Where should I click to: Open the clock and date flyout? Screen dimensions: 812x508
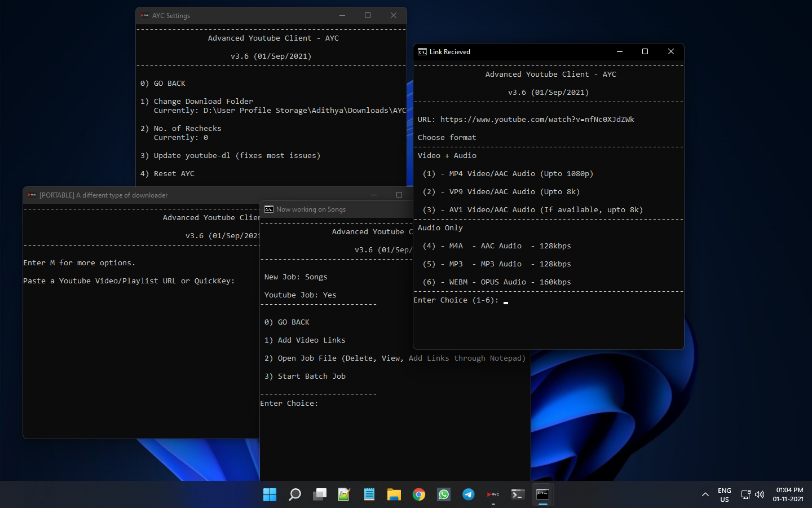(788, 494)
